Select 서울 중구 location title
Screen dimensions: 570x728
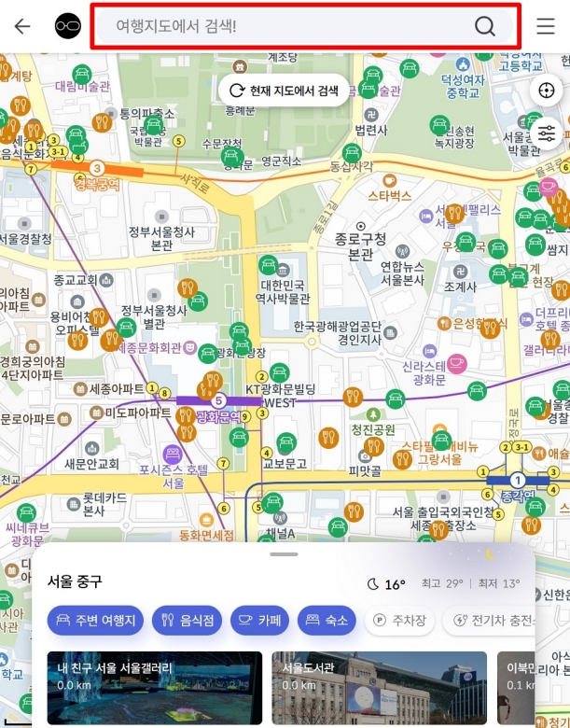click(x=75, y=581)
